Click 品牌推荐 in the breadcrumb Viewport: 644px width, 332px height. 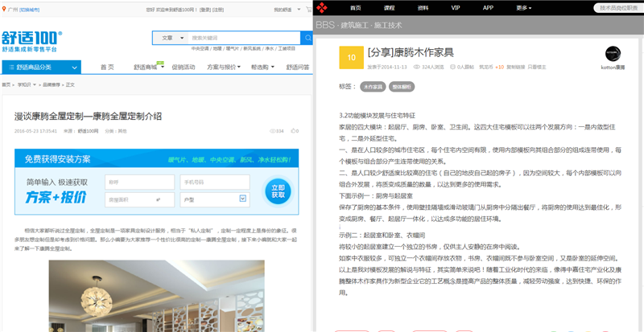coord(52,85)
